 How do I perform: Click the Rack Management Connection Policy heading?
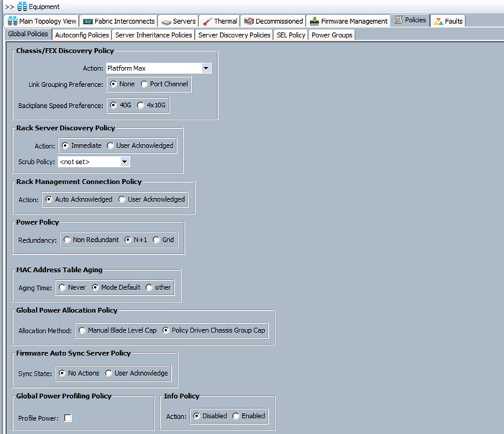point(79,182)
